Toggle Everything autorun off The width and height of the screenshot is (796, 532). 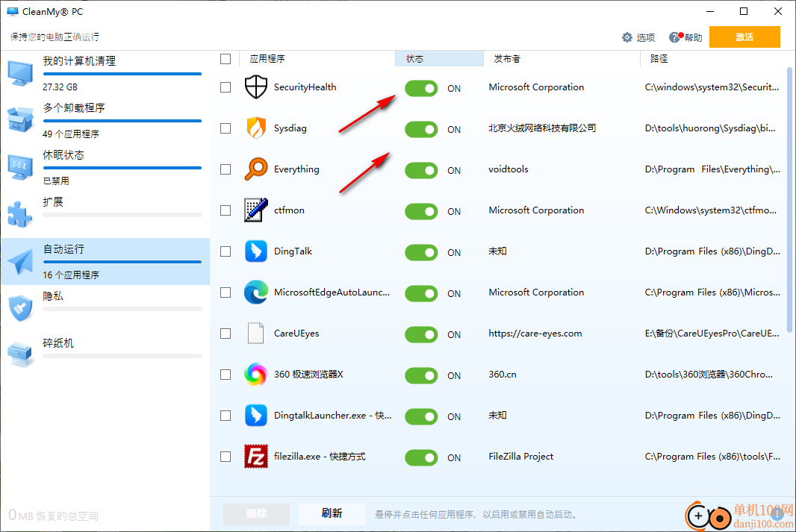pyautogui.click(x=421, y=170)
